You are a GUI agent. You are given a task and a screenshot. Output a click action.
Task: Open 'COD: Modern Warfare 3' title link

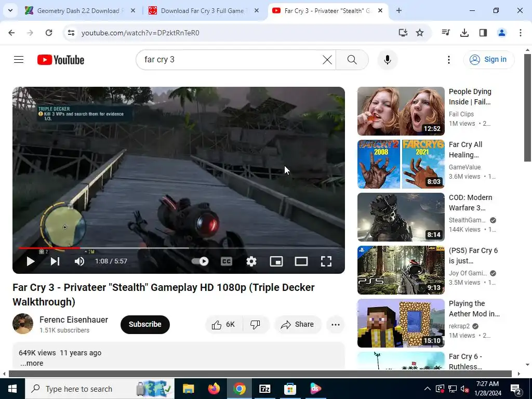(x=470, y=203)
